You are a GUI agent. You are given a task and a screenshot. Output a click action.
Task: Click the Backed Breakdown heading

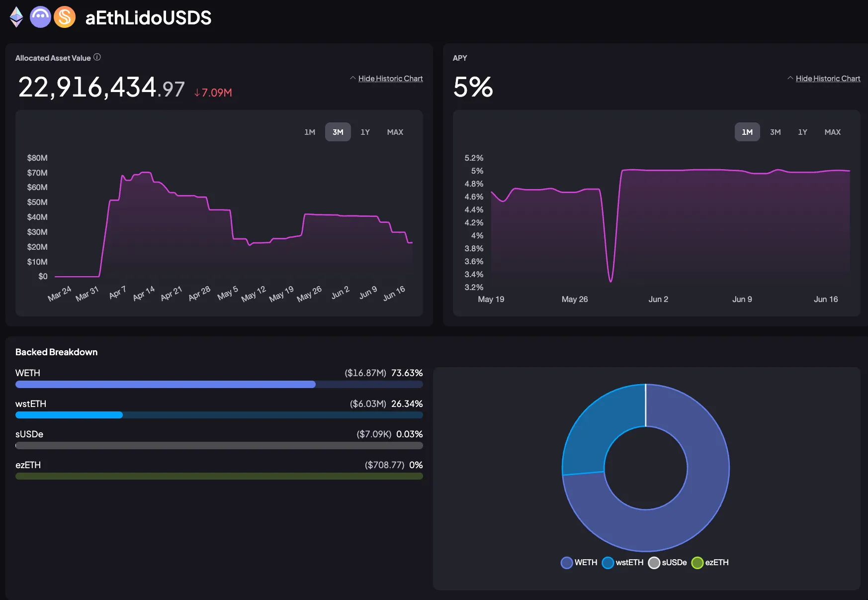pos(56,352)
